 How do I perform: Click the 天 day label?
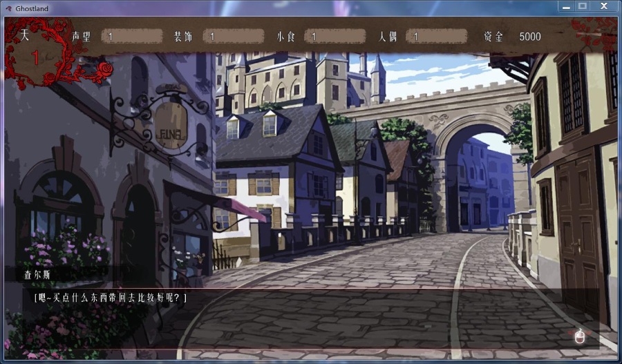[x=25, y=35]
